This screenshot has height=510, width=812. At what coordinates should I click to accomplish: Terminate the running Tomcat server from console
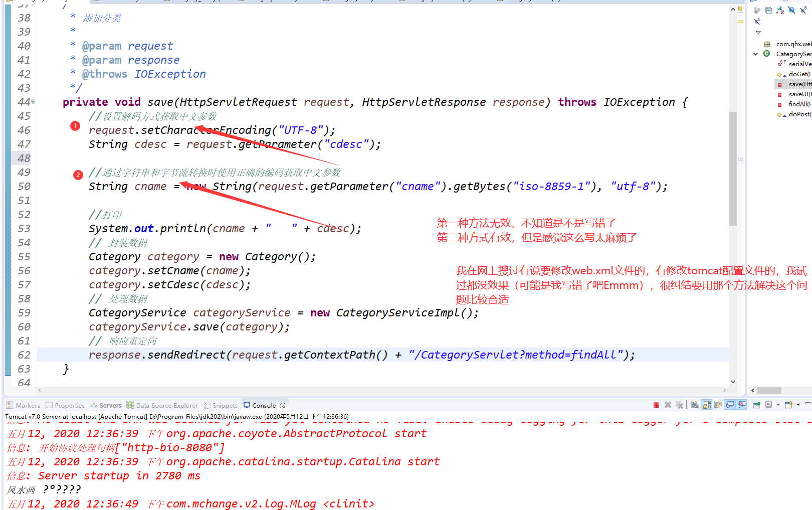(656, 405)
